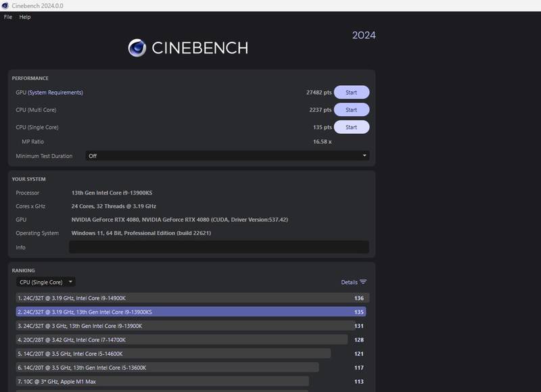The image size is (541, 392).
Task: Click the MP Ratio value 16.58 x
Action: tap(323, 142)
